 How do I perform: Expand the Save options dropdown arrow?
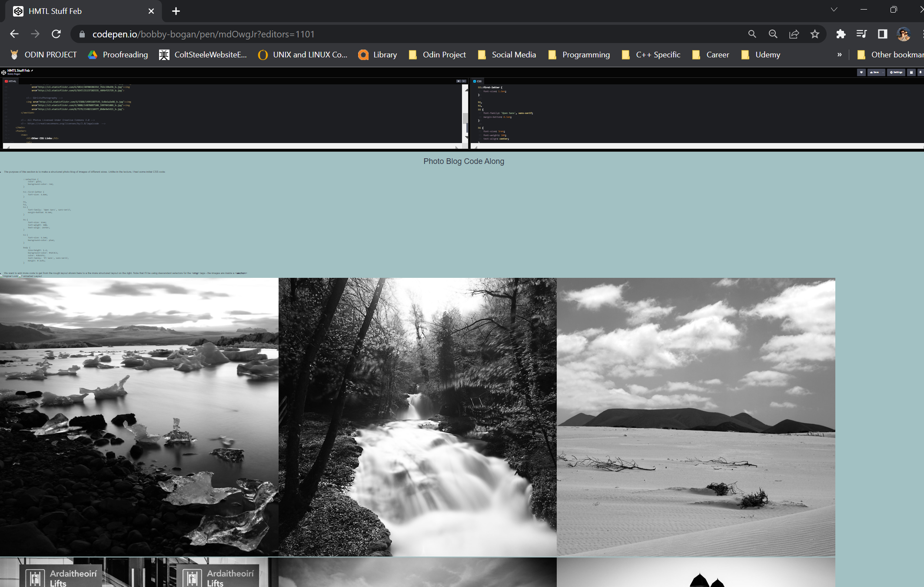click(x=883, y=72)
